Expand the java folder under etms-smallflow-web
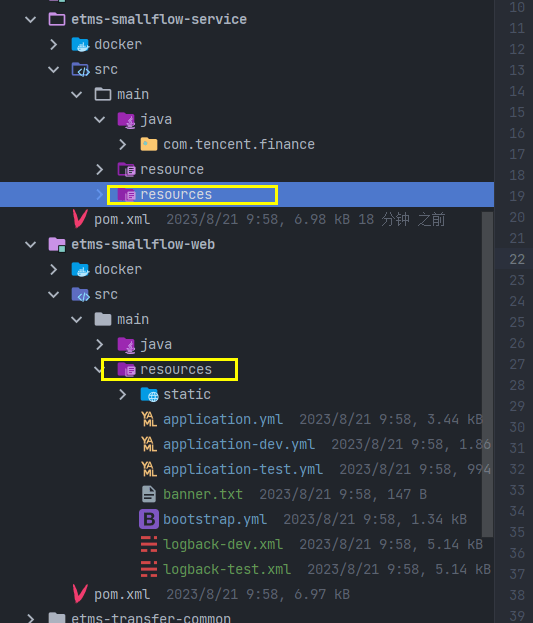Screen dimensions: 533x623 coord(100,344)
